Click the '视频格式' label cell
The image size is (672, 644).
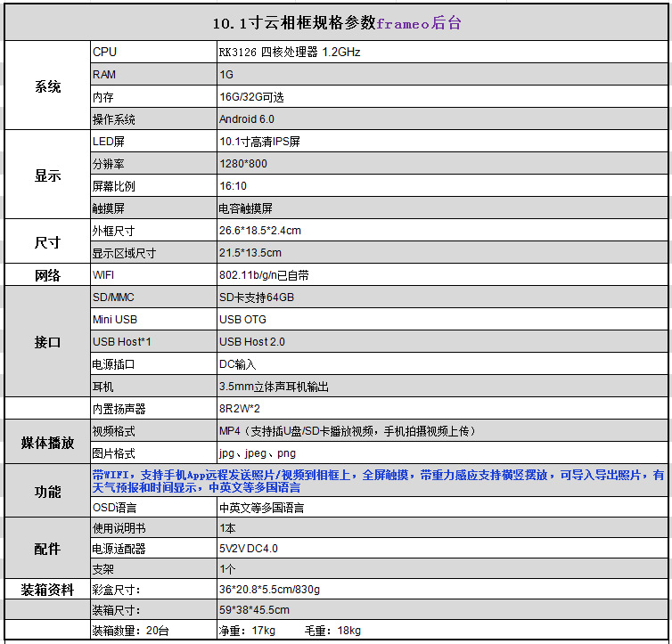tap(153, 430)
